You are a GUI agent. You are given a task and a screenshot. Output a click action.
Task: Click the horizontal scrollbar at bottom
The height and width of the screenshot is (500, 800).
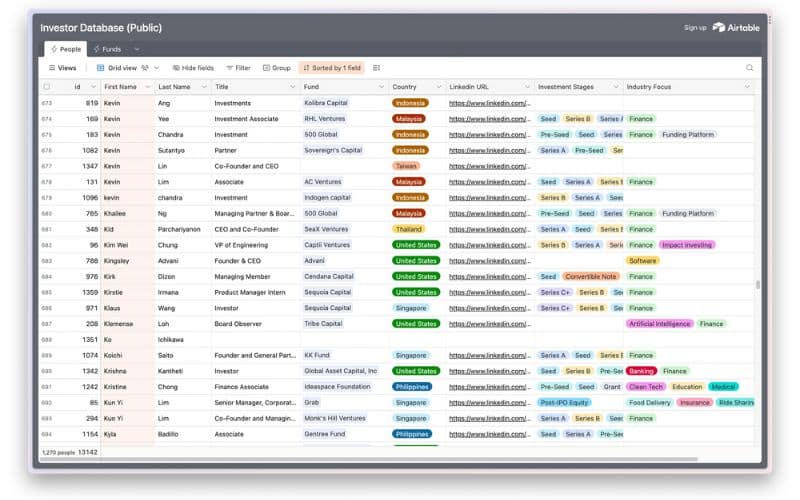(368, 459)
